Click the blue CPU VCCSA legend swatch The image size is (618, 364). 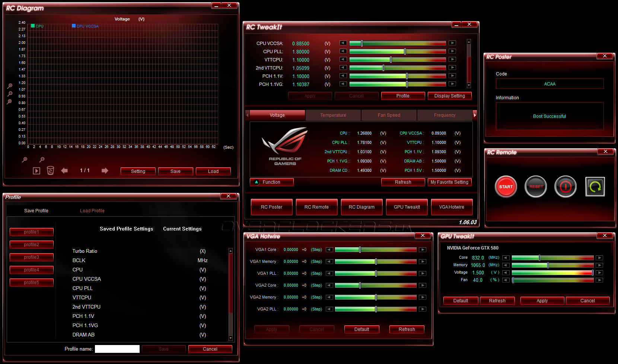tap(74, 26)
